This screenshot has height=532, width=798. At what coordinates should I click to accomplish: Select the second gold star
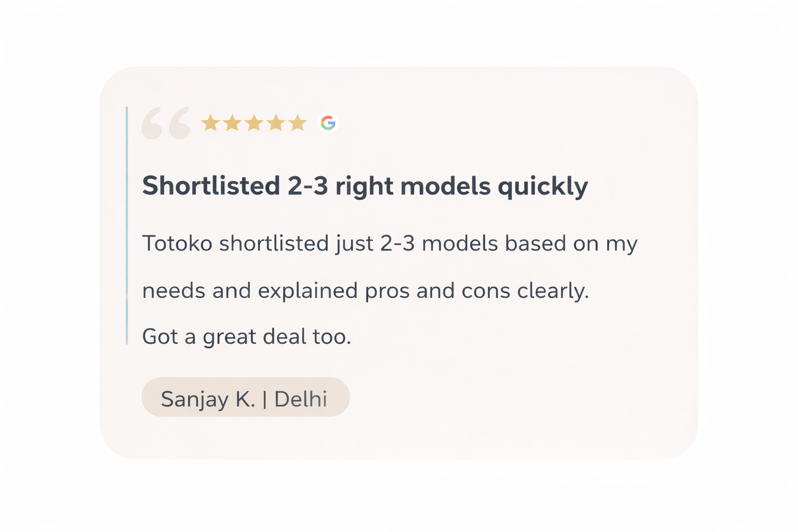232,123
